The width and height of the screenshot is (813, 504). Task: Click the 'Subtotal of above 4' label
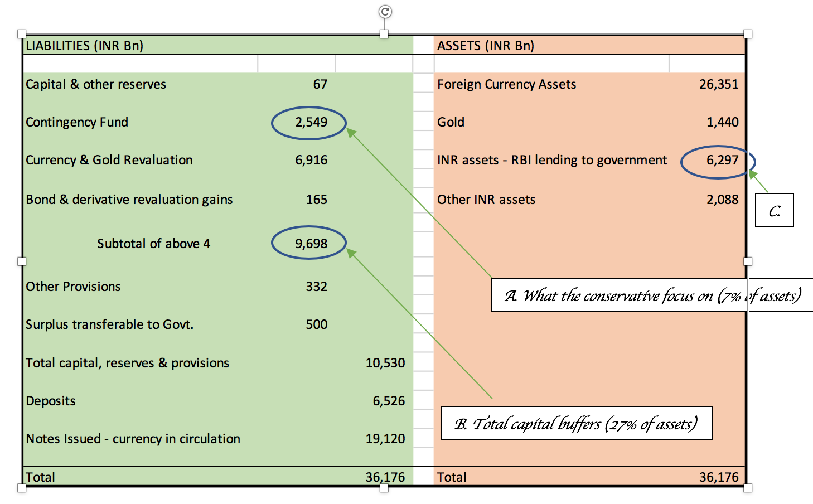(153, 244)
